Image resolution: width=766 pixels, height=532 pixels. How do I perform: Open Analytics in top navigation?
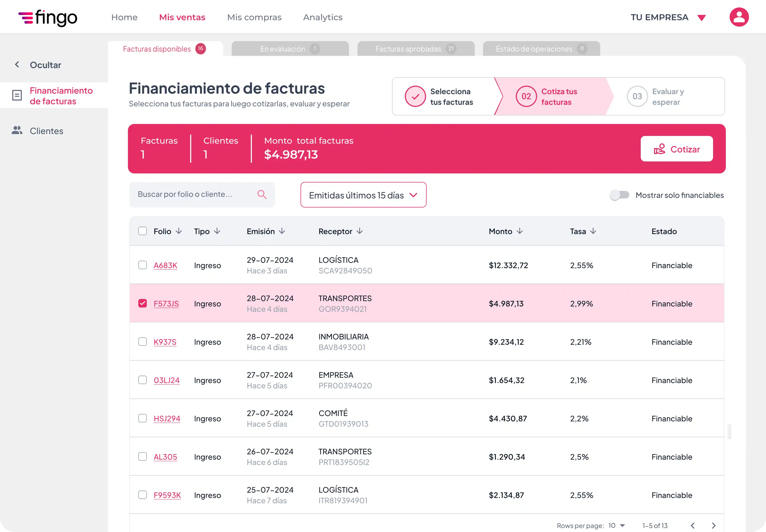[322, 17]
